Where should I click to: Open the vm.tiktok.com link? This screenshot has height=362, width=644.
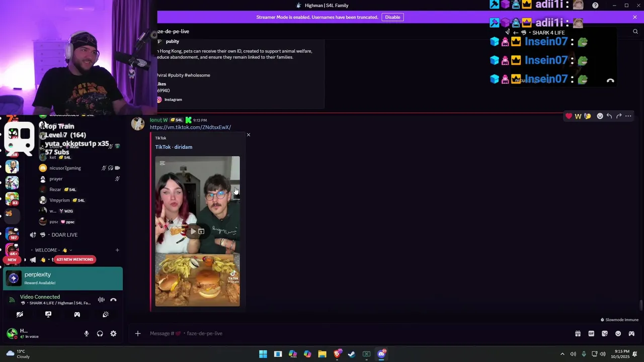[x=190, y=127]
